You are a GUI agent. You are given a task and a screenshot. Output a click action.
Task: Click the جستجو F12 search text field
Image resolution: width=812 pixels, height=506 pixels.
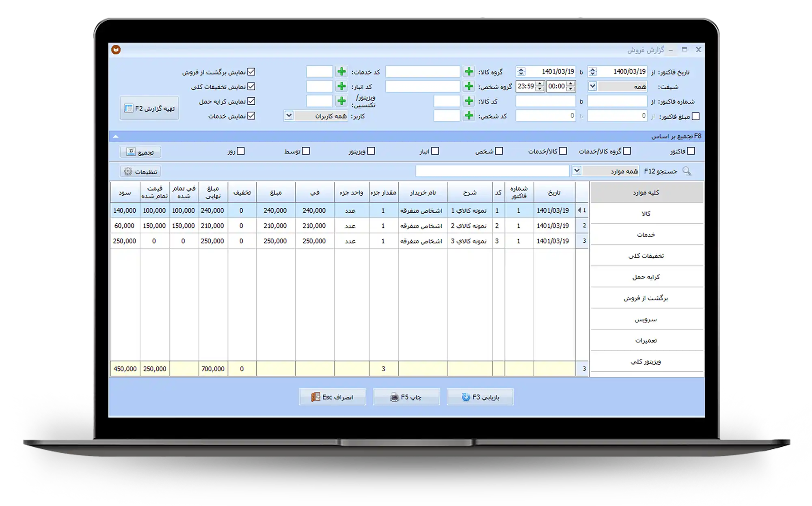coord(492,171)
